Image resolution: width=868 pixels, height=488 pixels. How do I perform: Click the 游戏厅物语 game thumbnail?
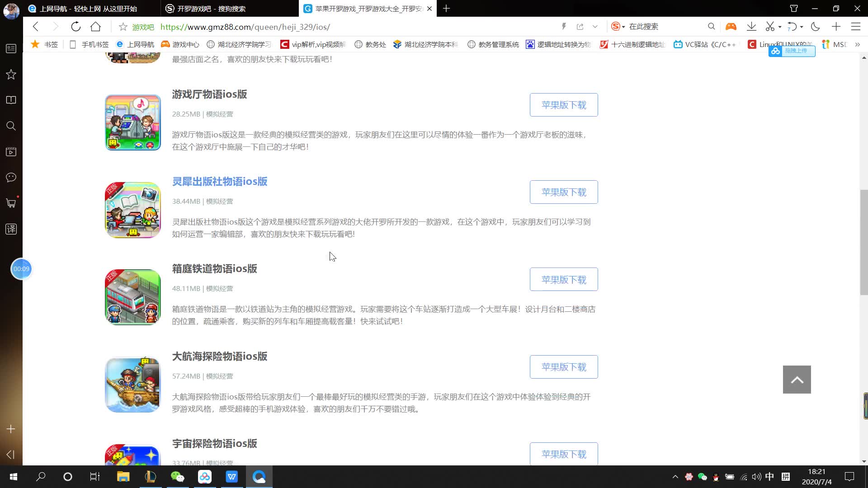tap(133, 122)
